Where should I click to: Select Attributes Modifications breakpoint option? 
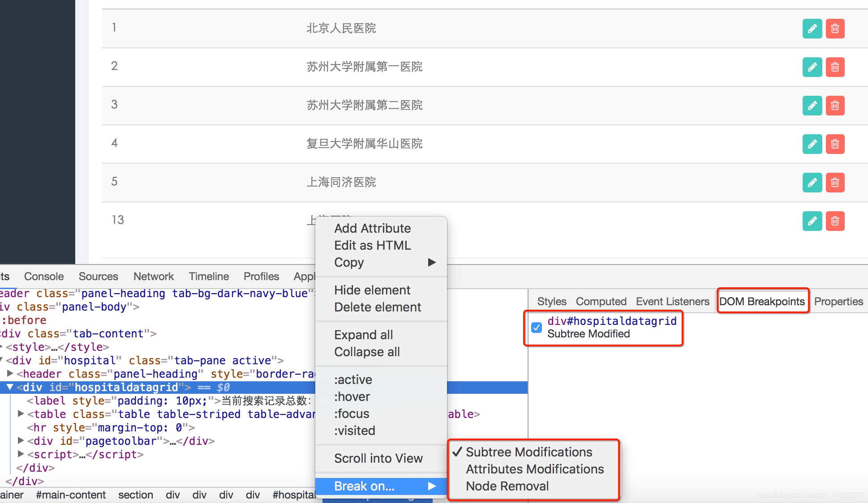535,469
